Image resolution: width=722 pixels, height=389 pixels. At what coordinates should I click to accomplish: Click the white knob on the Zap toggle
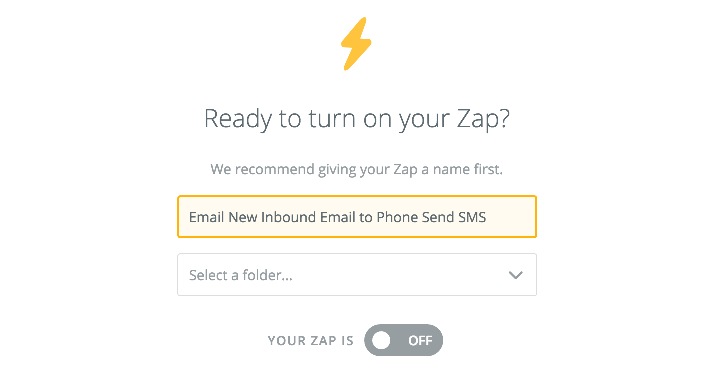(x=381, y=340)
